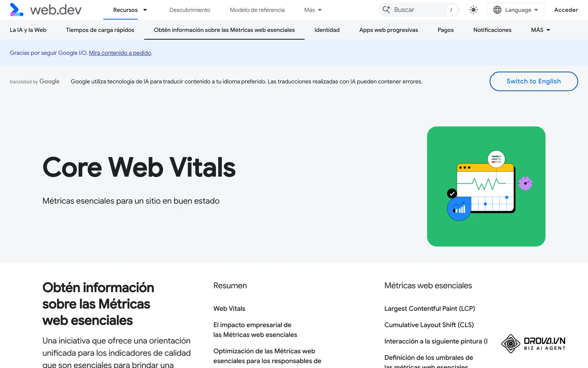
Task: Click the Acceder sign-in button
Action: [566, 10]
